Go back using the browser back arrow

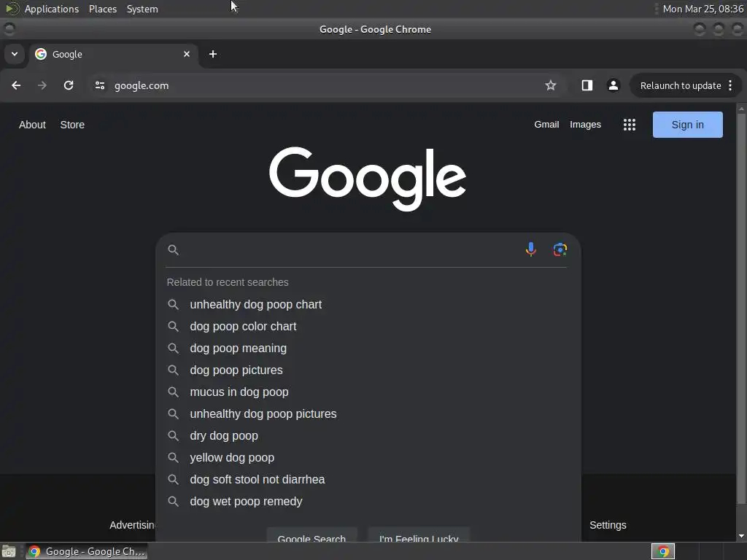click(x=16, y=85)
